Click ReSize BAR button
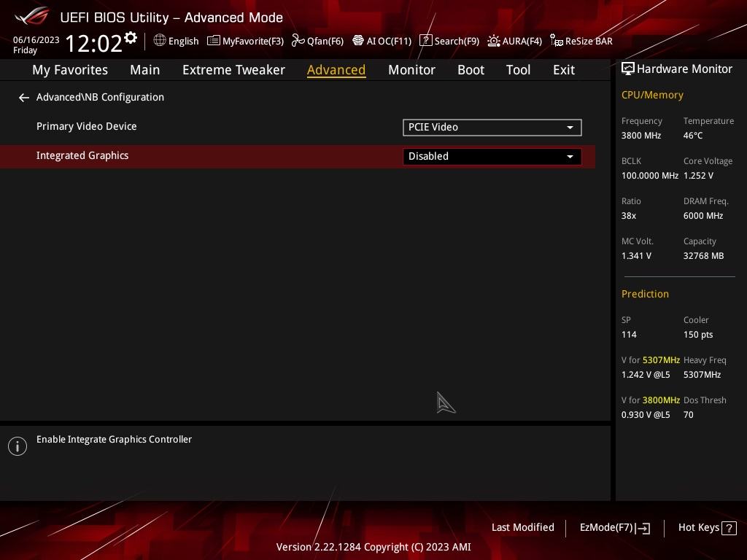The height and width of the screenshot is (560, 747). pos(581,41)
